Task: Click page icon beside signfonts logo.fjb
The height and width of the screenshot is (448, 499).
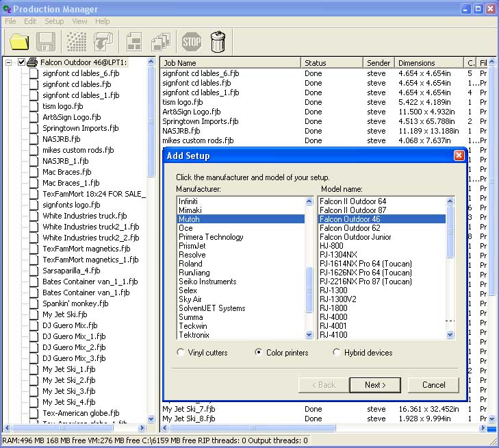Action: click(34, 205)
